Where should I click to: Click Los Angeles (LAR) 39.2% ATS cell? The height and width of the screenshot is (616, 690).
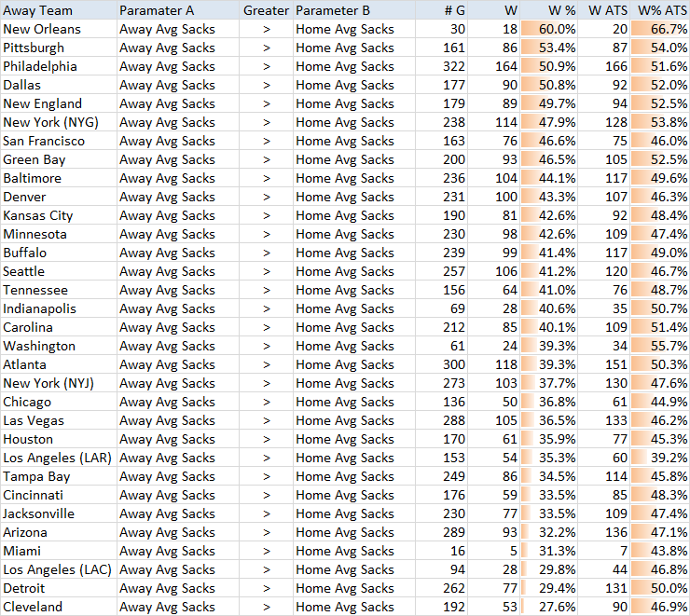pos(660,458)
